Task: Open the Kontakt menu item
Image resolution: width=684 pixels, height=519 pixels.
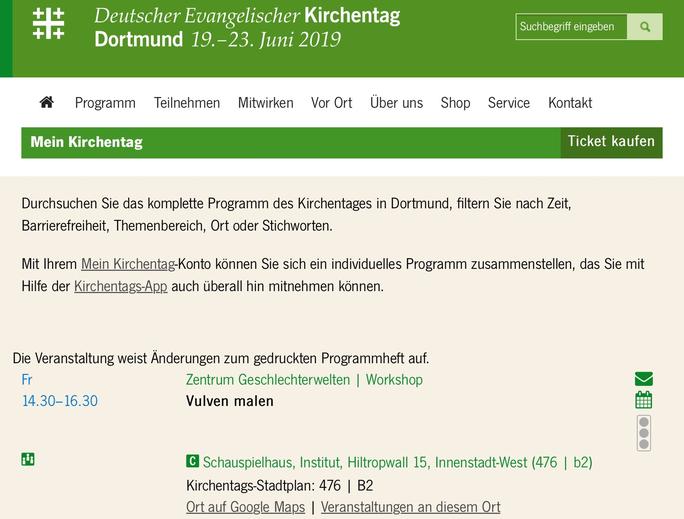Action: pos(570,103)
